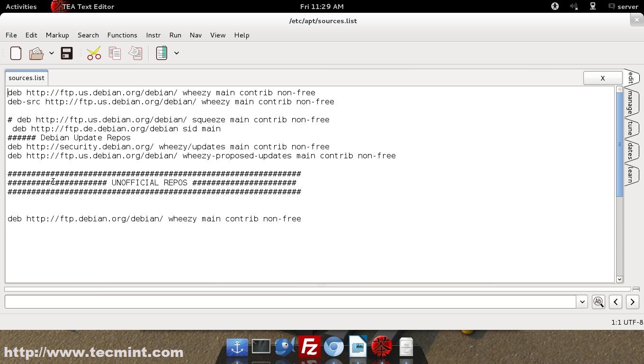Switch to the tune side tab
The image size is (644, 364).
point(631,128)
